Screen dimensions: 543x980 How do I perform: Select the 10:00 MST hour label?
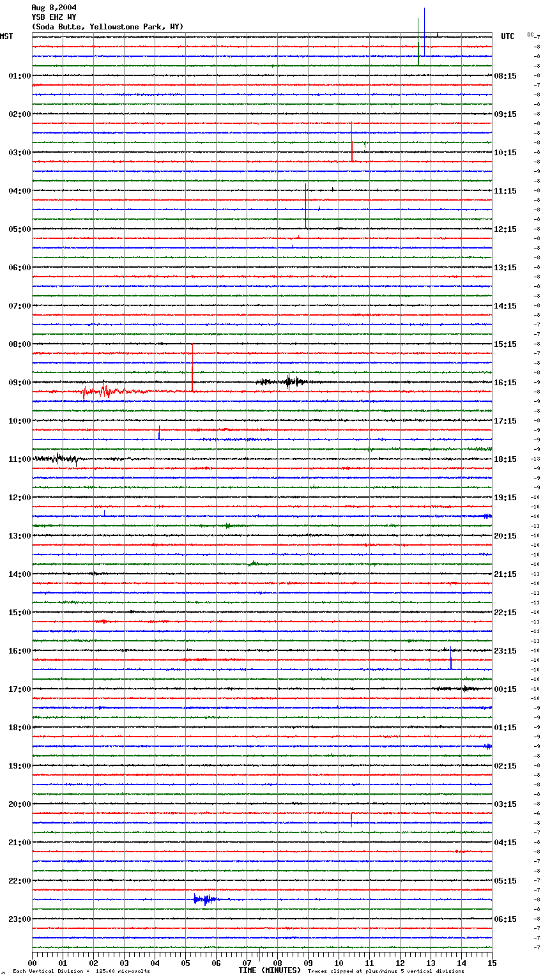(x=20, y=421)
